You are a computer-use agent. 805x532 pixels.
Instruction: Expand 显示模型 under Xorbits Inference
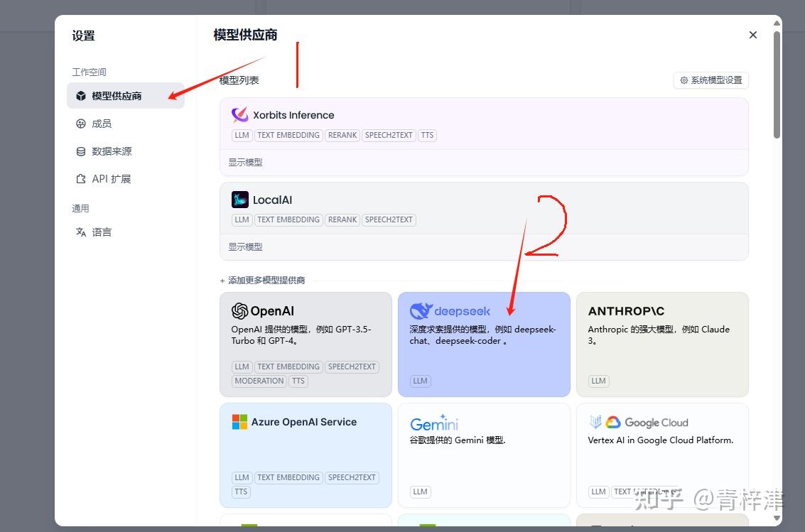coord(245,163)
